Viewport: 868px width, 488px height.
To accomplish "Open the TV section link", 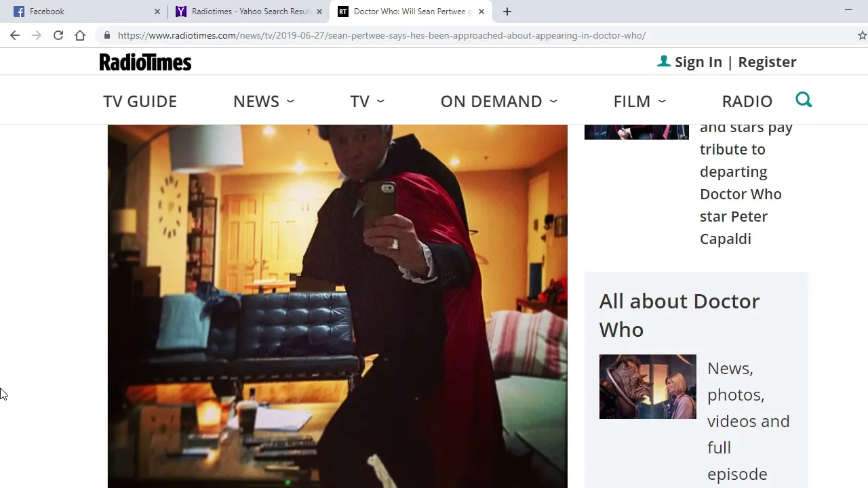I will (x=359, y=101).
